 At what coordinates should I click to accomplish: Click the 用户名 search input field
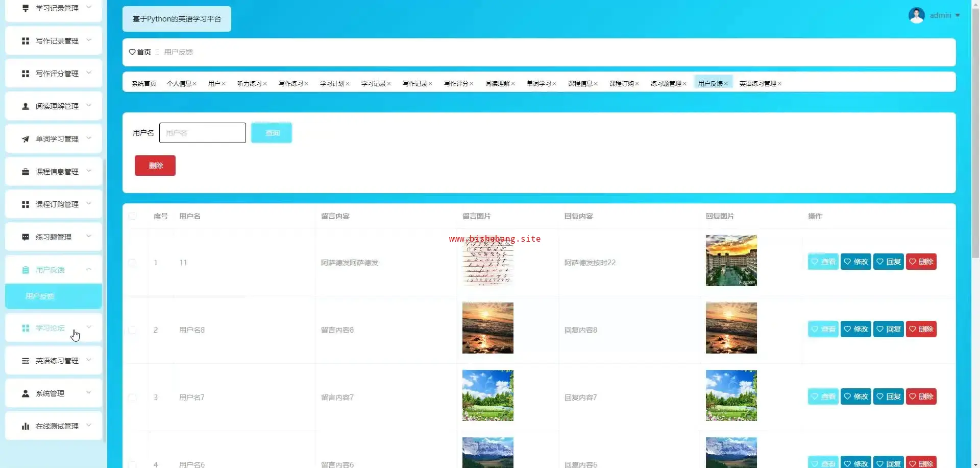(203, 133)
